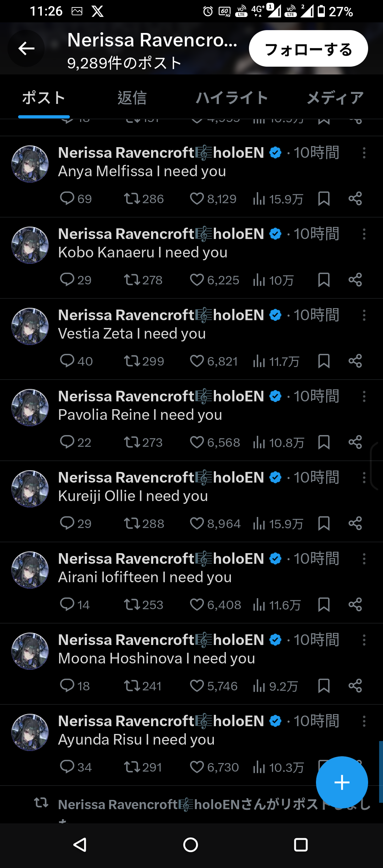
Task: Tap the back arrow in header
Action: [x=26, y=49]
